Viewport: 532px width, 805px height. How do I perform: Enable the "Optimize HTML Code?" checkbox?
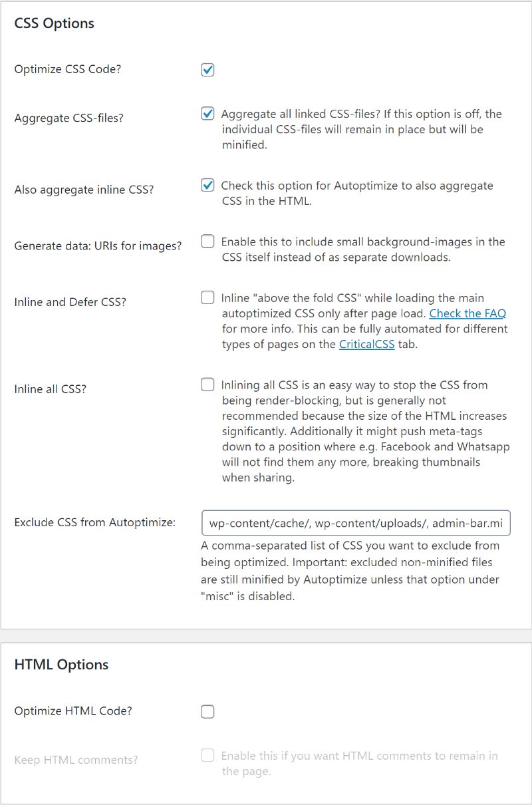tap(207, 711)
